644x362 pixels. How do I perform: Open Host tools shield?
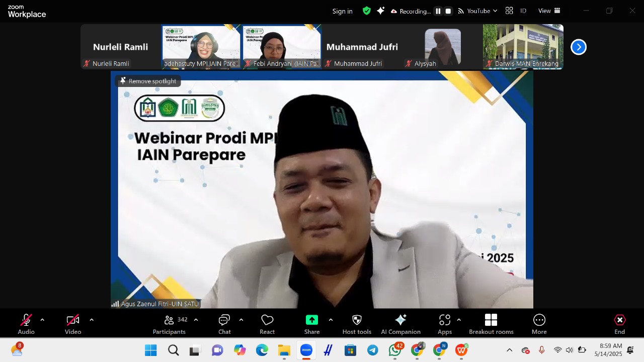pyautogui.click(x=357, y=324)
